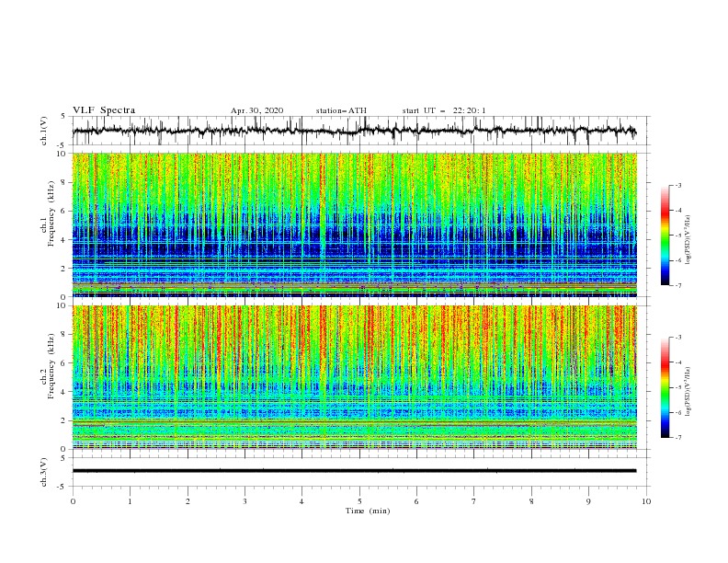The width and height of the screenshot is (728, 563).
Task: Click the time axis tick label "7"
Action: point(473,501)
